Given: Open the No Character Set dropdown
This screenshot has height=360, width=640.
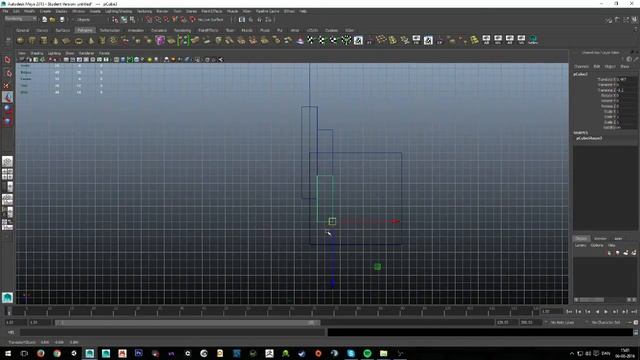Looking at the screenshot, I should click(x=606, y=322).
